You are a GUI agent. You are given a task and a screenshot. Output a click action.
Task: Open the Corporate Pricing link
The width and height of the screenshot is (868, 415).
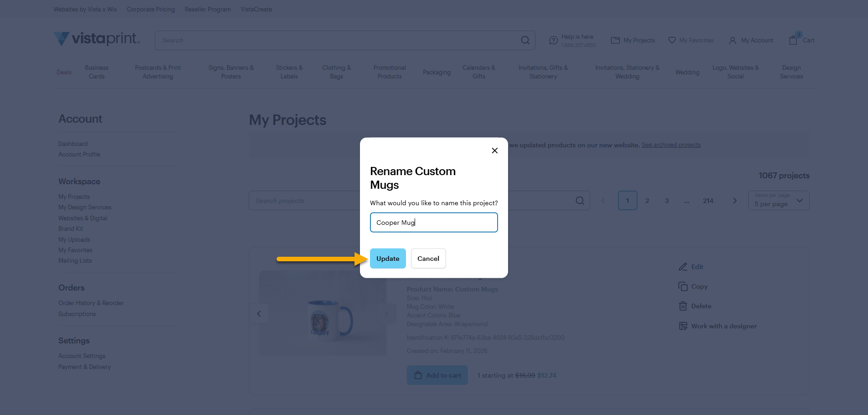click(151, 9)
